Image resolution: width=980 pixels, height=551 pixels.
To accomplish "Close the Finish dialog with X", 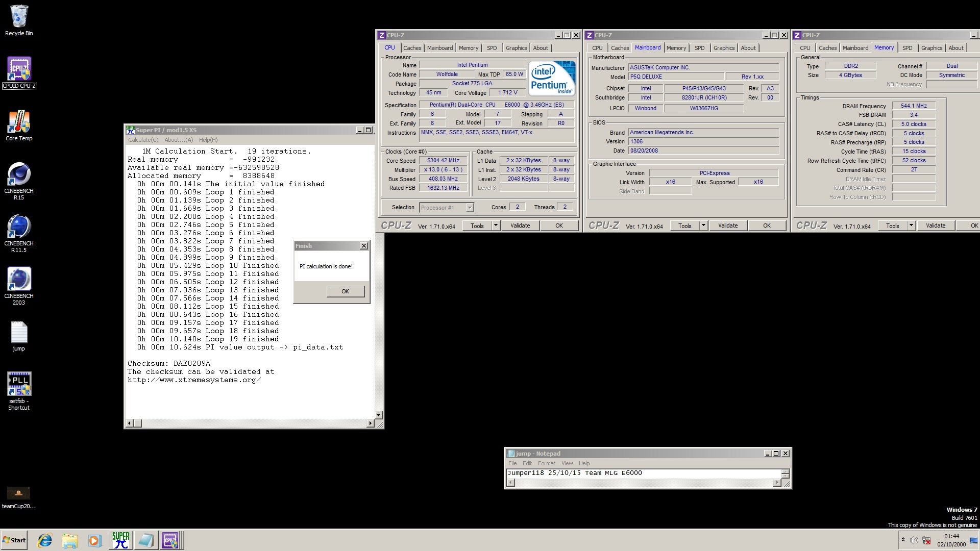I will tap(364, 246).
